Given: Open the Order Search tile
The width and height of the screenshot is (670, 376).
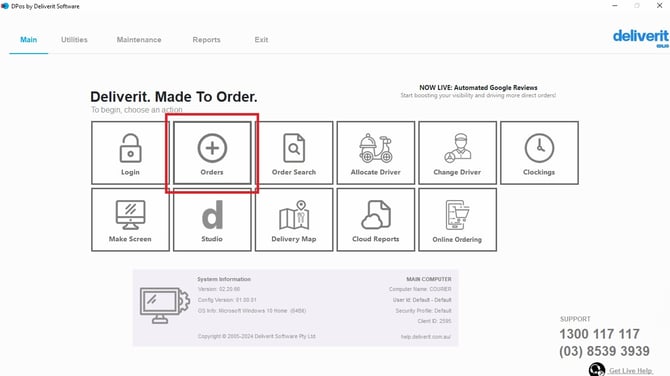Looking at the screenshot, I should click(294, 153).
